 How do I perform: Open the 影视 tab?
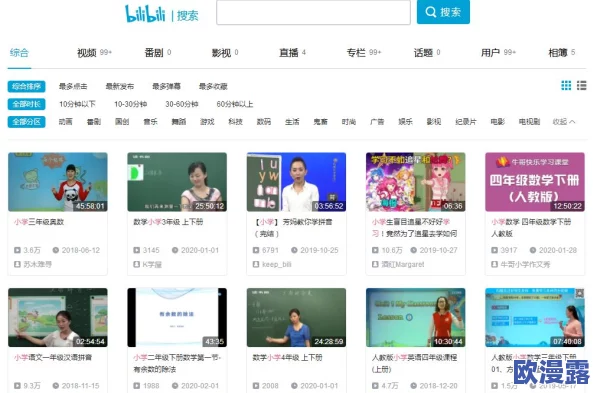point(225,53)
